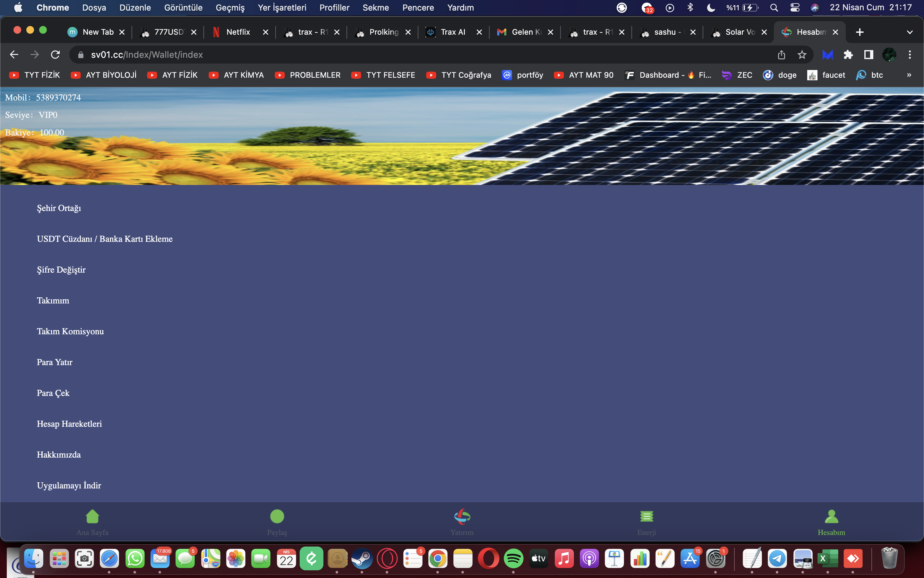Click the Mobil number 5389370274
This screenshot has width=924, height=578.
click(58, 98)
